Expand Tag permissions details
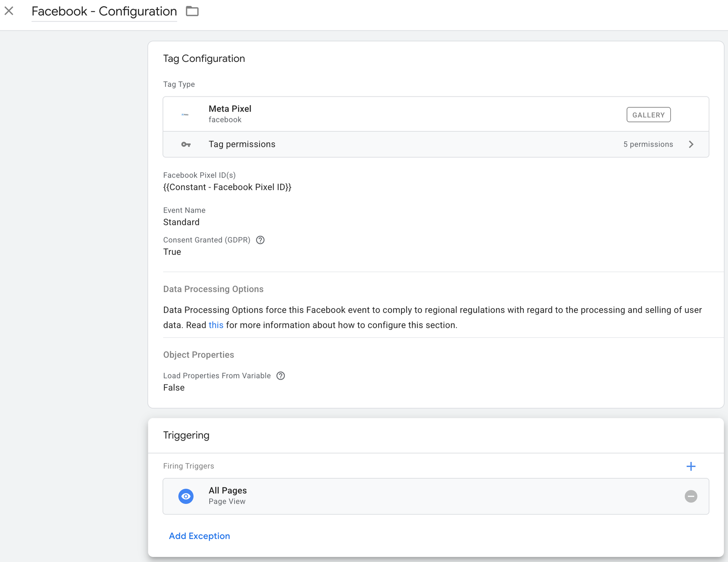This screenshot has height=562, width=728. 691,144
